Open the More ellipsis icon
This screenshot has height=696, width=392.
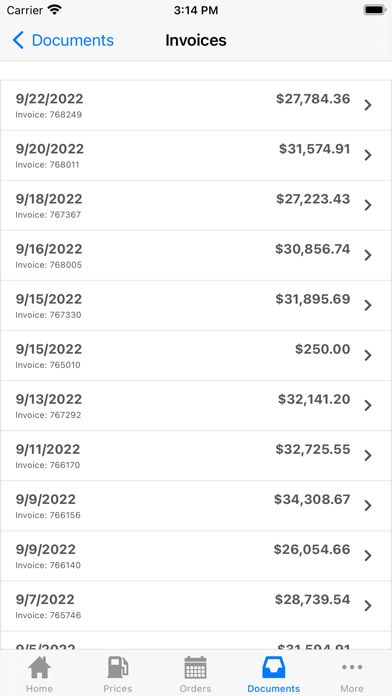coord(352,667)
